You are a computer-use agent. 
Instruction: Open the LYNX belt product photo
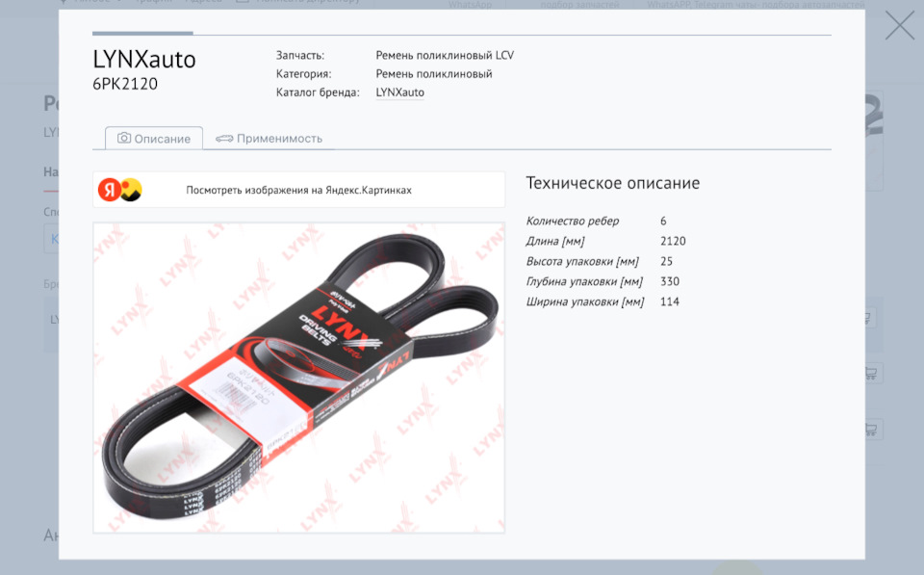click(298, 378)
